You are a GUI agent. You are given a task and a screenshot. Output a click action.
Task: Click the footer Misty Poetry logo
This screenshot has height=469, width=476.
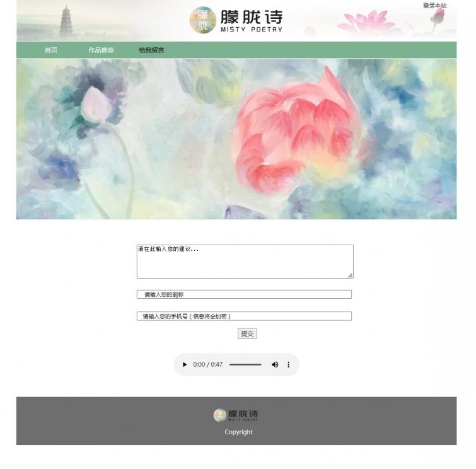tap(236, 415)
